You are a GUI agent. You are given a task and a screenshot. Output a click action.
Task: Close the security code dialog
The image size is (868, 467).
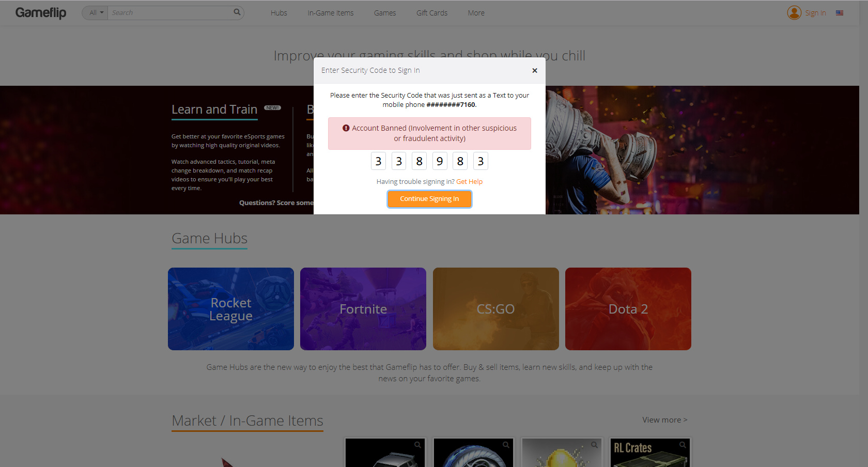pyautogui.click(x=535, y=71)
